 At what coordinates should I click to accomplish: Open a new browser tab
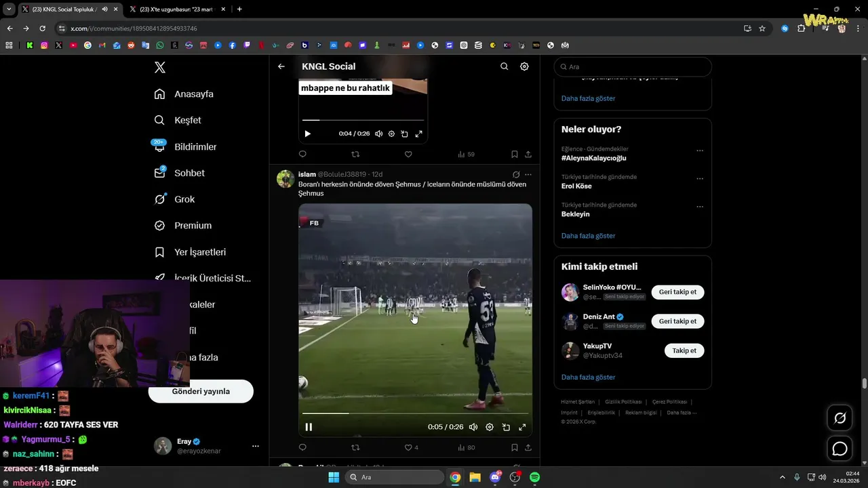point(239,9)
